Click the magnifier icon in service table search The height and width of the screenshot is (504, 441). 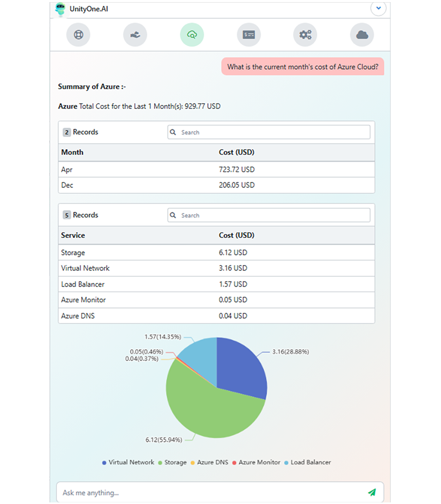[x=173, y=215]
